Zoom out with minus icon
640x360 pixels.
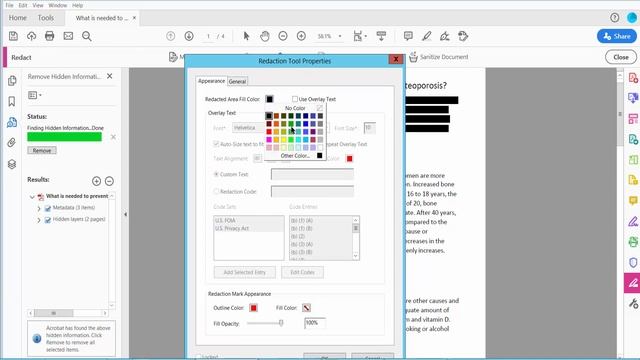coord(283,36)
